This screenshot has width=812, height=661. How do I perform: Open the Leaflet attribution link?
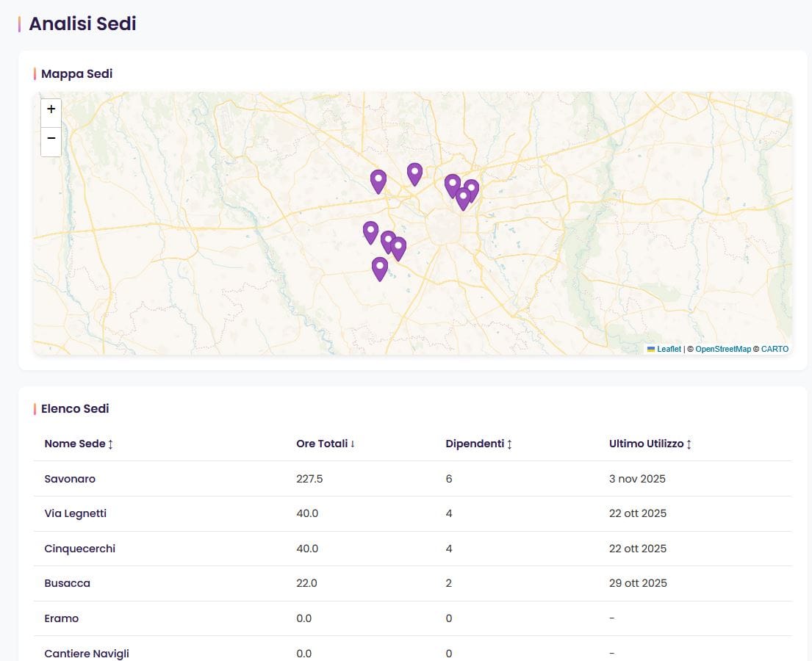pyautogui.click(x=669, y=349)
